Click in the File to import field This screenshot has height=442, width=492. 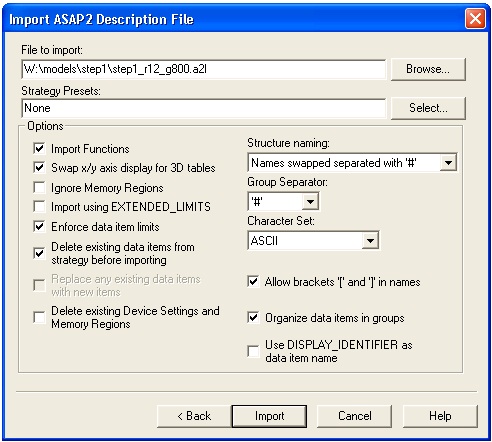coord(203,69)
